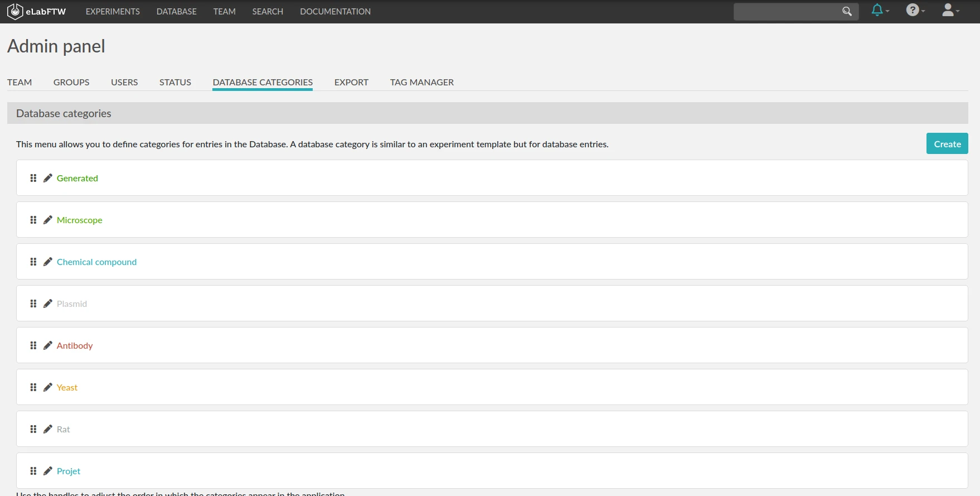Click the Microscope category name
Image resolution: width=980 pixels, height=496 pixels.
(80, 220)
